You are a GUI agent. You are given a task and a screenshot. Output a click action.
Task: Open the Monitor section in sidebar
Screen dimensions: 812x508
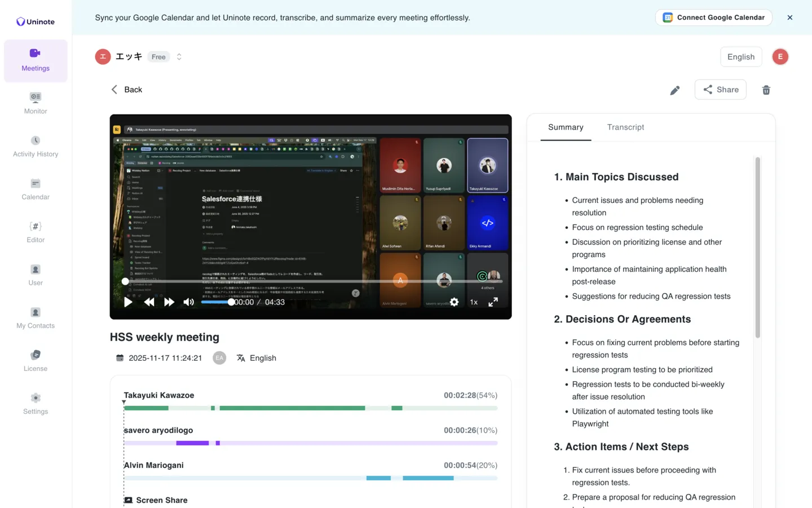(x=36, y=103)
